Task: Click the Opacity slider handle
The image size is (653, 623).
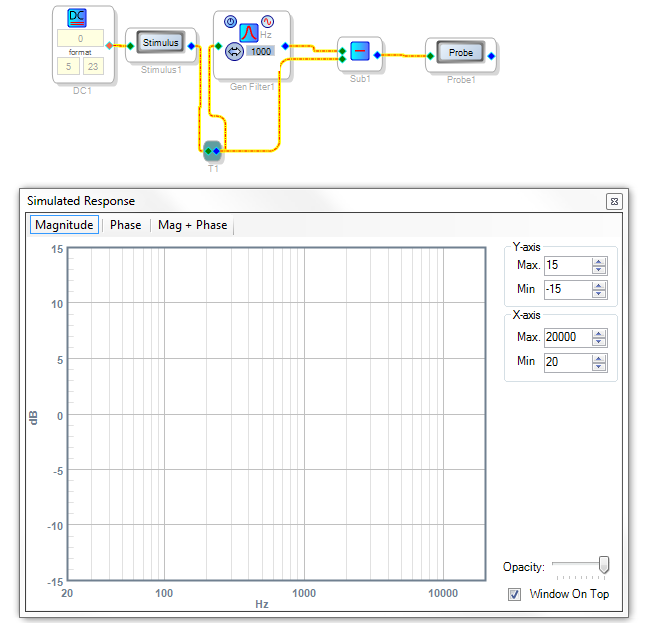Action: point(604,565)
